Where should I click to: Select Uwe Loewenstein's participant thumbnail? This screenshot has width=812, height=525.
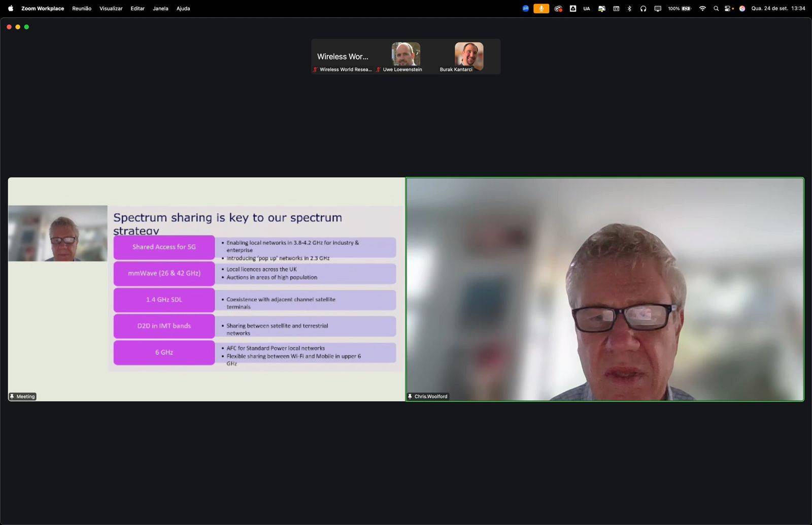click(405, 55)
